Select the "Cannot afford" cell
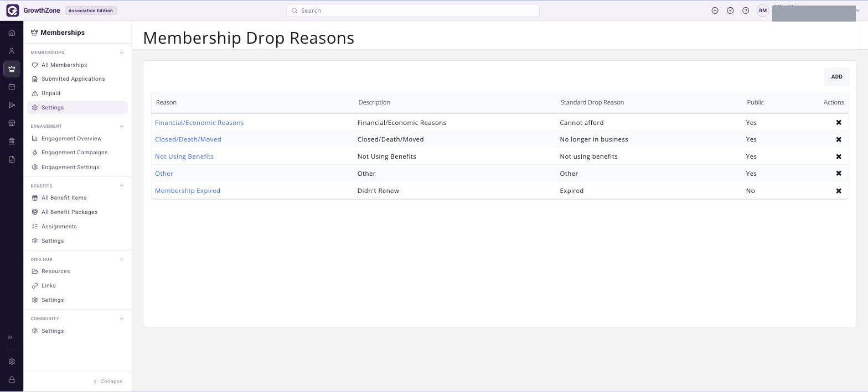The width and height of the screenshot is (868, 392). pos(582,123)
